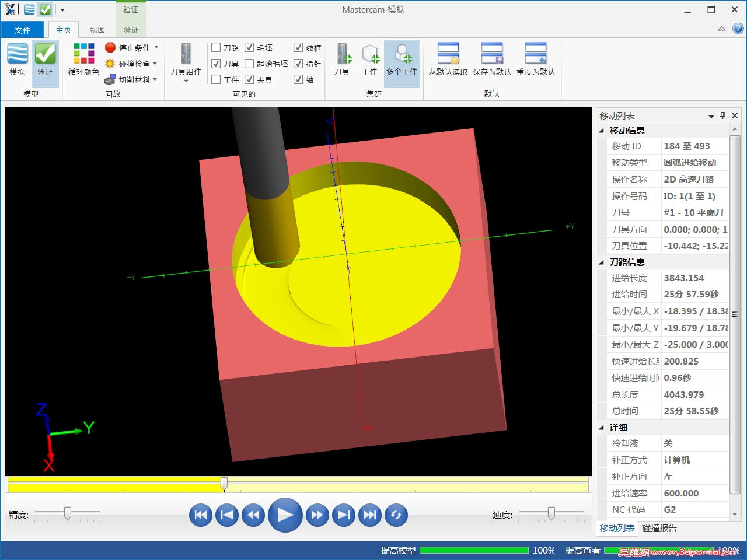Open the 文件 file menu
The image size is (747, 560).
pos(23,30)
